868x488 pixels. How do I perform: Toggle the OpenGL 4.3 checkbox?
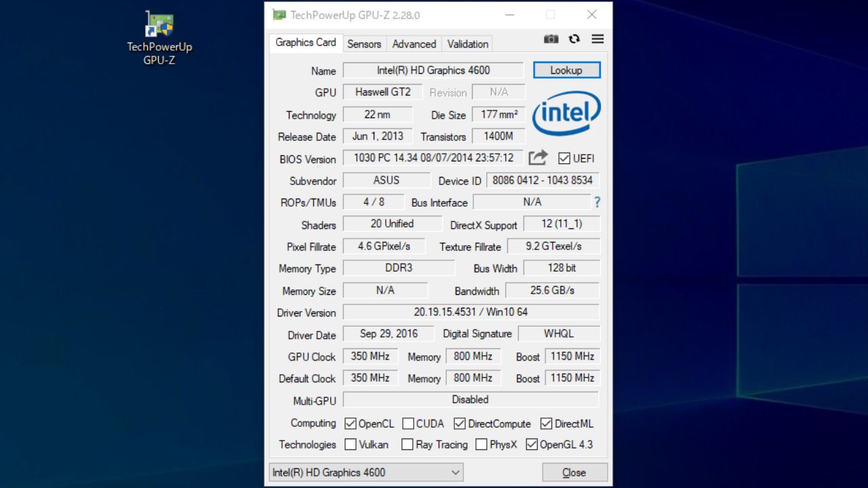[532, 445]
